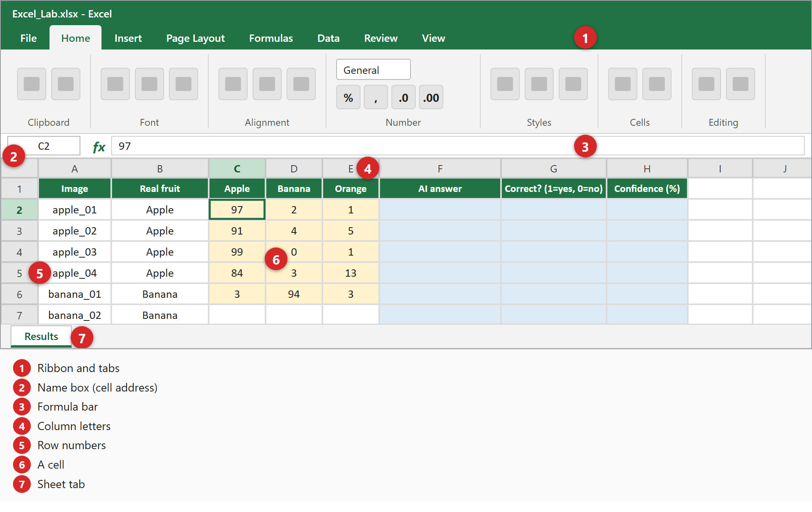812x512 pixels.
Task: Select cell with value 84
Action: click(237, 273)
